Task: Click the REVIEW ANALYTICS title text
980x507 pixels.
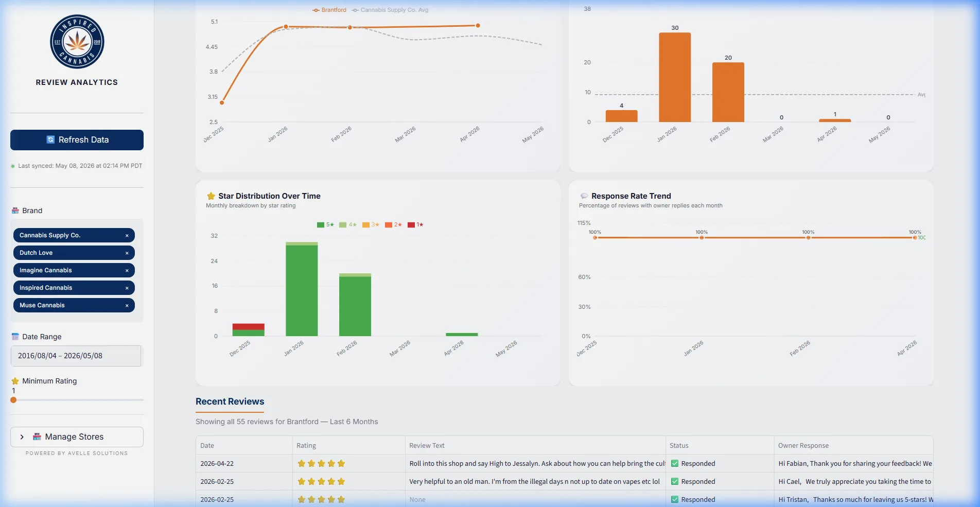Action: [77, 82]
